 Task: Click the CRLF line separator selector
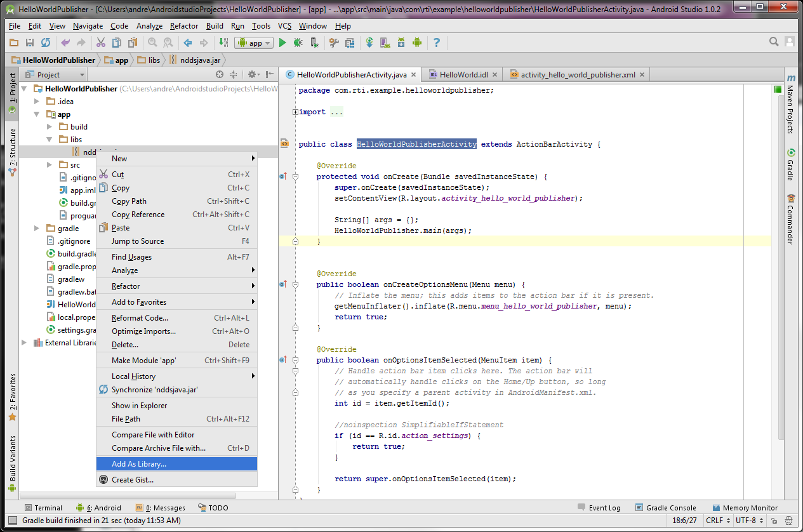click(717, 521)
